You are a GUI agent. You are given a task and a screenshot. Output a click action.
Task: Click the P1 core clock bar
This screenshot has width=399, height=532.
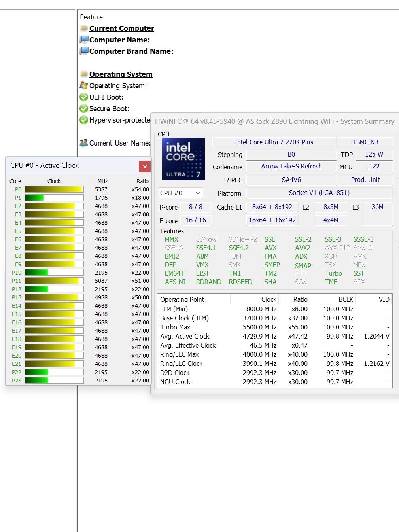click(54, 198)
